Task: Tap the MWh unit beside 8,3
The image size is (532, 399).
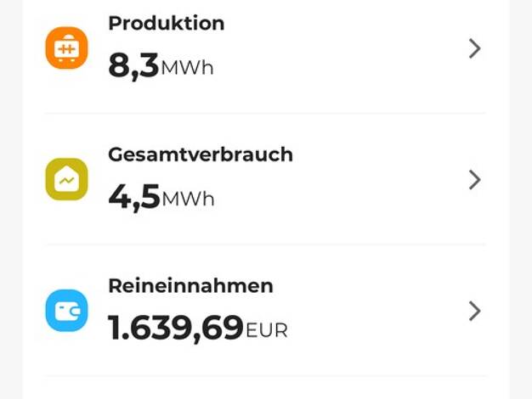Action: pyautogui.click(x=187, y=68)
